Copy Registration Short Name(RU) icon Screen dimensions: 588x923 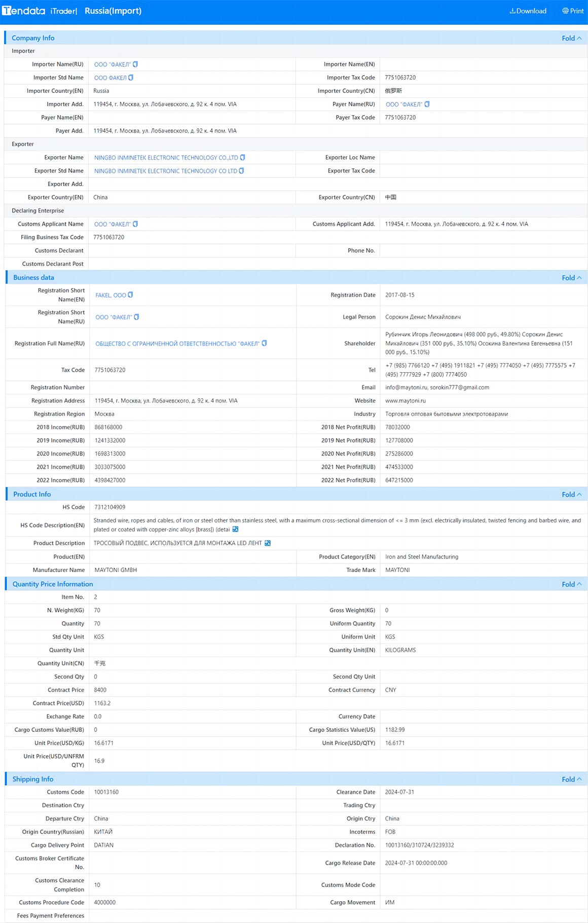(x=136, y=317)
